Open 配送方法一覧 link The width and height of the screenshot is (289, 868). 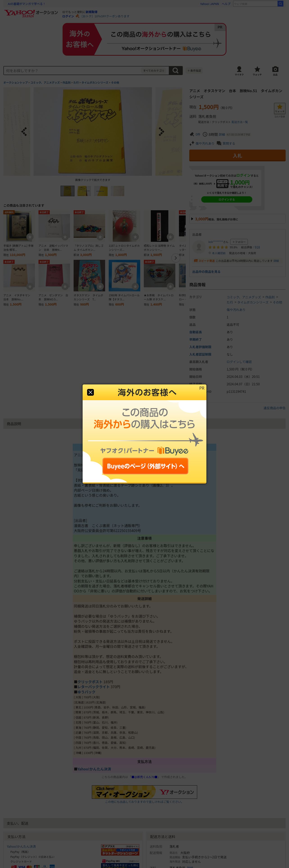click(239, 122)
